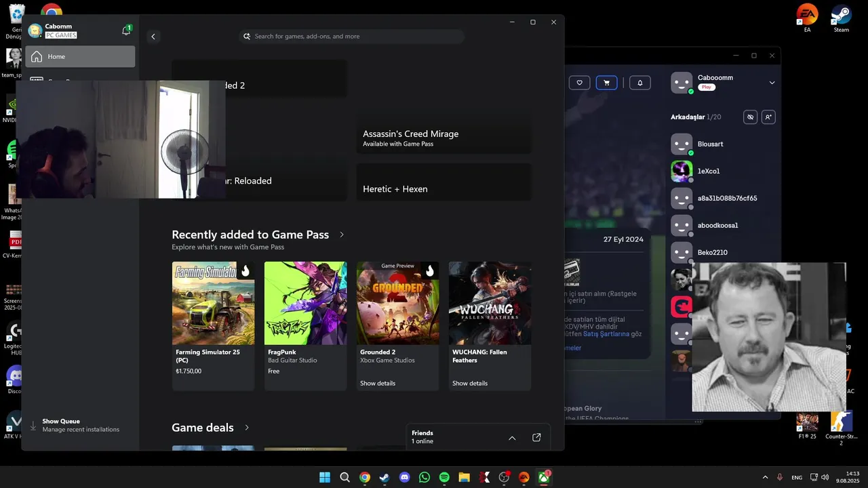Click the ₺1.750,00 price on Farming Simulator 25

click(189, 371)
